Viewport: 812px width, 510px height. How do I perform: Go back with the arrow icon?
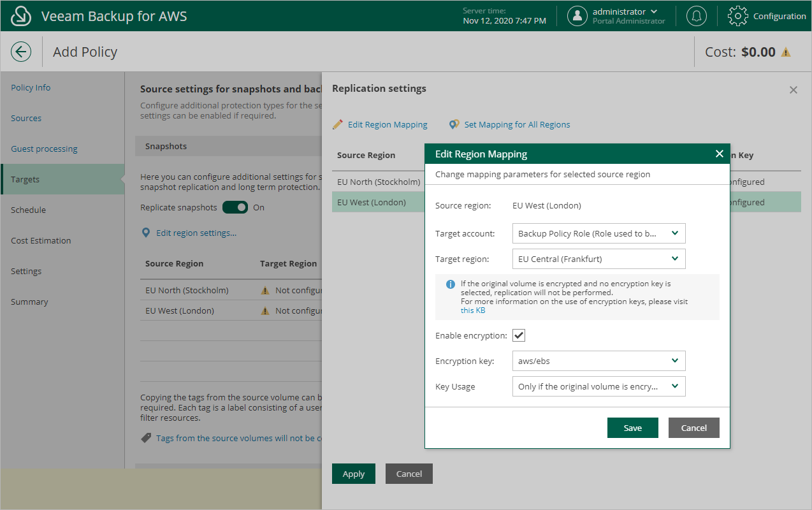(21, 52)
